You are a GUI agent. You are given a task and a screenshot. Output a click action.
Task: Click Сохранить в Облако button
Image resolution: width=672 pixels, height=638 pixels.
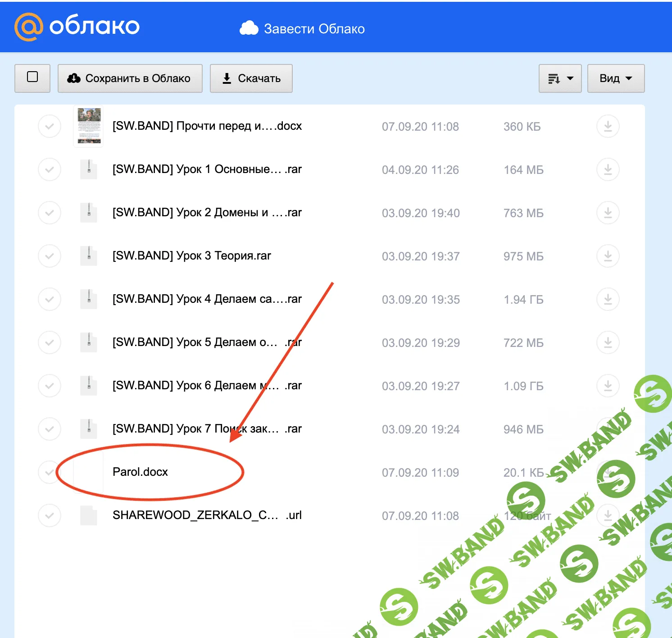(x=130, y=78)
